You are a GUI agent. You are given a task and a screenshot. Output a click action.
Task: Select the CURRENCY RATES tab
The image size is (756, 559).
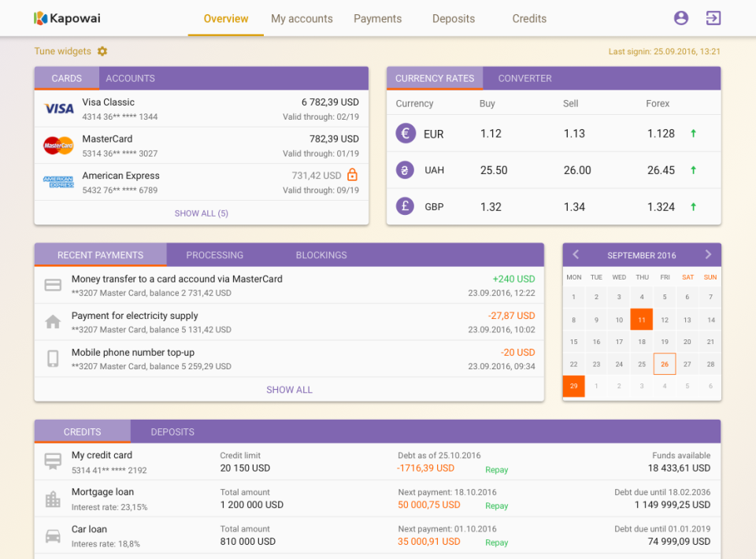[x=435, y=78]
